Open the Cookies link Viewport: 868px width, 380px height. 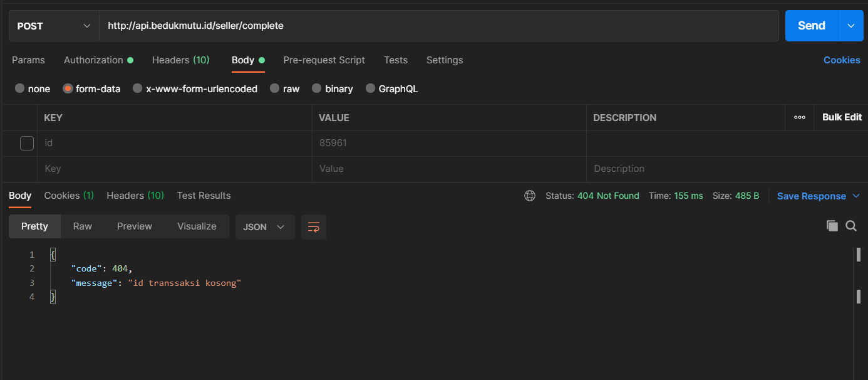coord(841,60)
